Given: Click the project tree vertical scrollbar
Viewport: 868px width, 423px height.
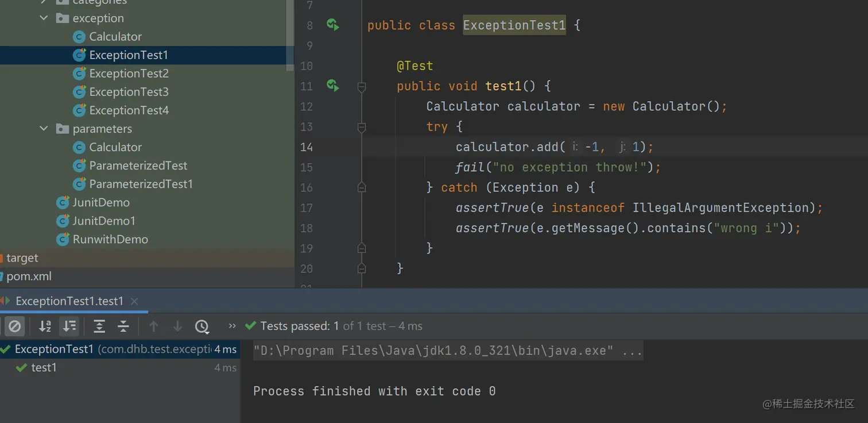Looking at the screenshot, I should [290, 34].
